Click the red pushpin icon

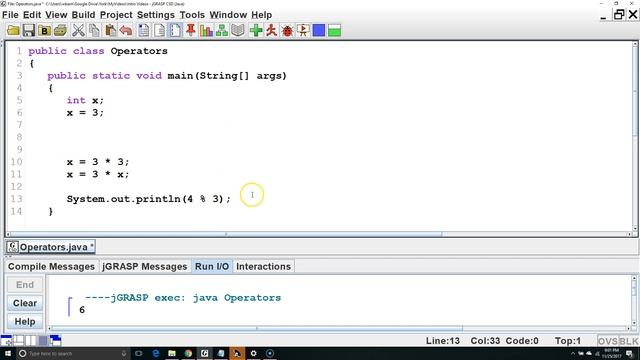point(191,31)
